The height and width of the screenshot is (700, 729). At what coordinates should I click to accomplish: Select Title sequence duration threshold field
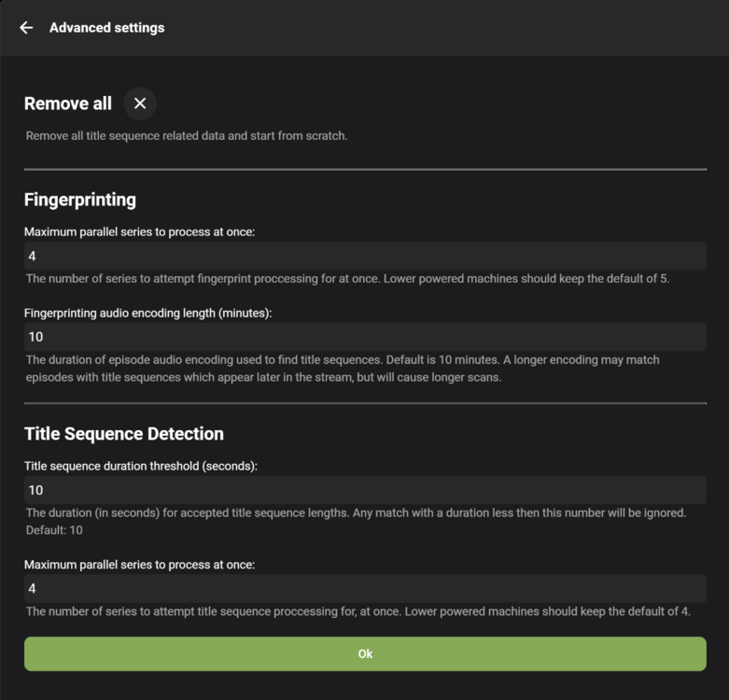365,490
